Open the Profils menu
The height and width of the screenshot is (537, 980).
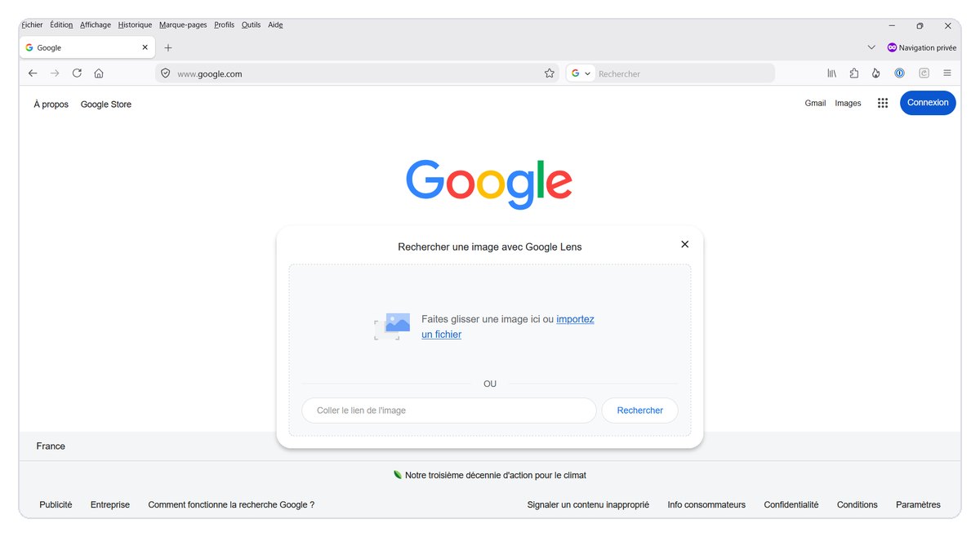225,24
